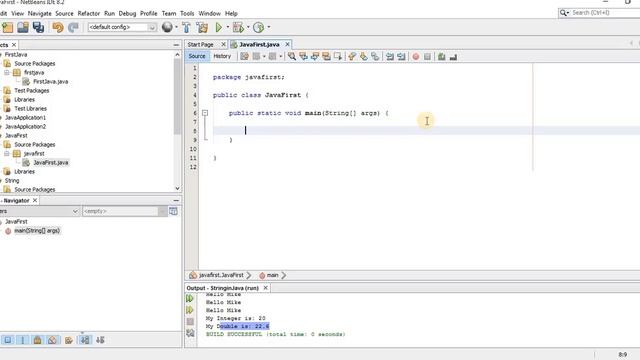This screenshot has width=640, height=360.
Task: Collapse the javafirst package node
Action: [7, 153]
